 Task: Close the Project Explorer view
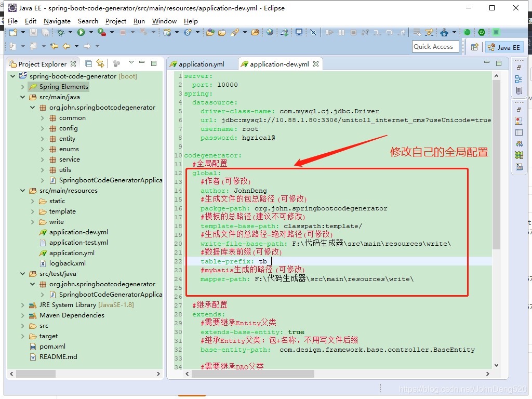coord(73,64)
